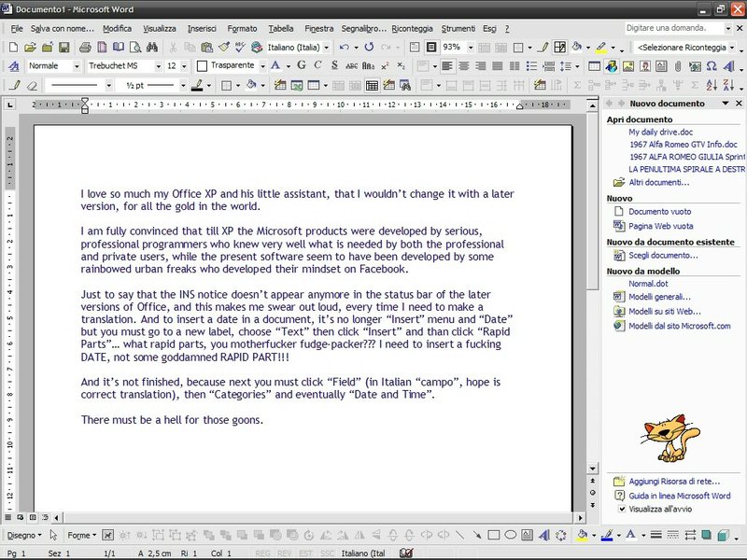Run spelling and grammar check icon

[240, 48]
